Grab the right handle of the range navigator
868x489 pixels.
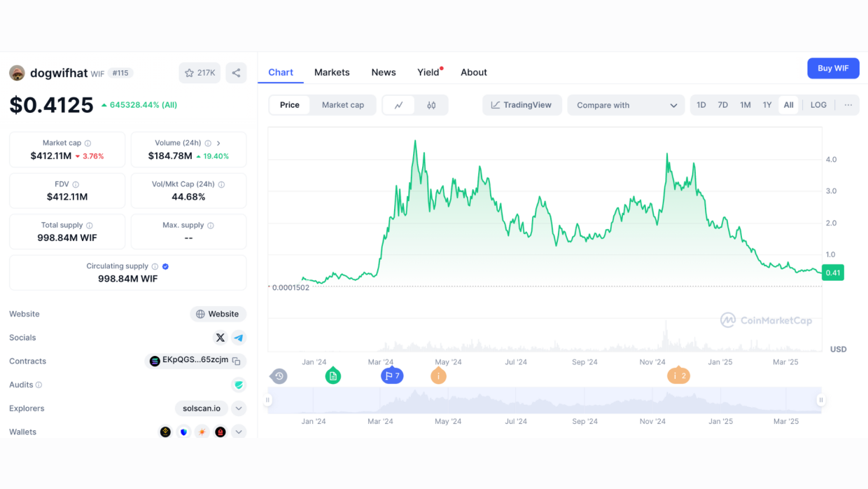821,400
